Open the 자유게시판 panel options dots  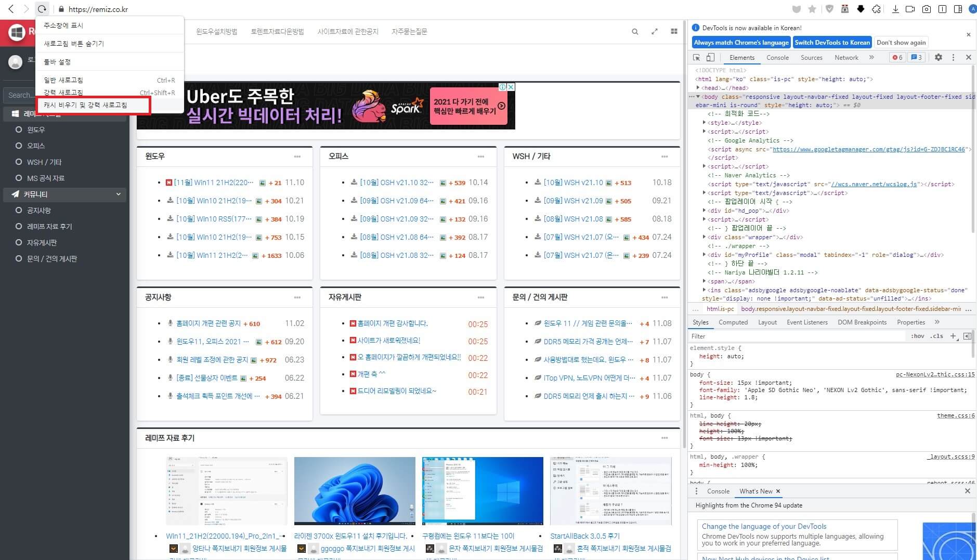pyautogui.click(x=481, y=297)
